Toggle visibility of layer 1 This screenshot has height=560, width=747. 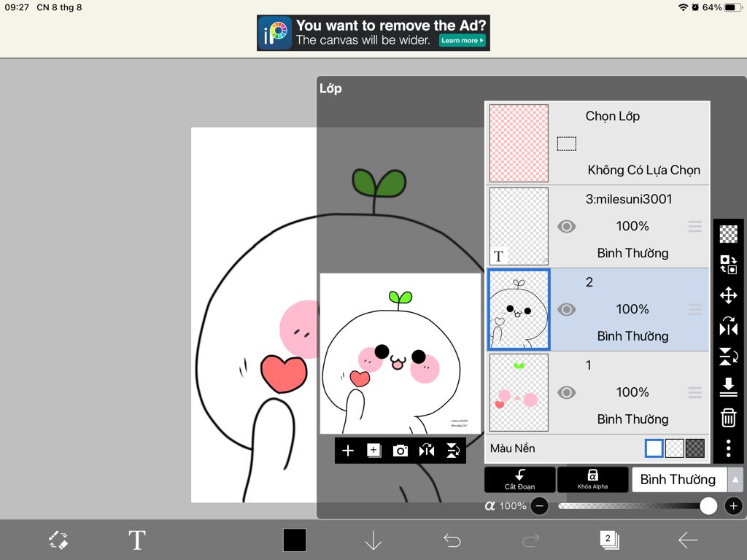pyautogui.click(x=566, y=392)
